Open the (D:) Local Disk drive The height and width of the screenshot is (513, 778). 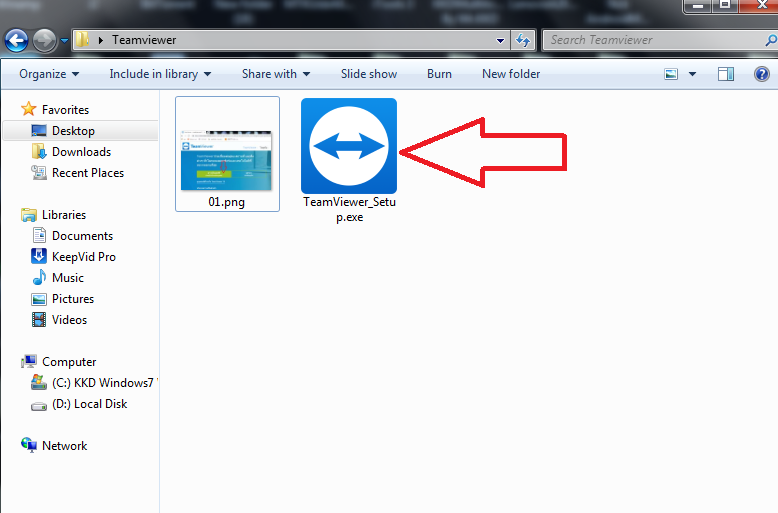(x=89, y=404)
